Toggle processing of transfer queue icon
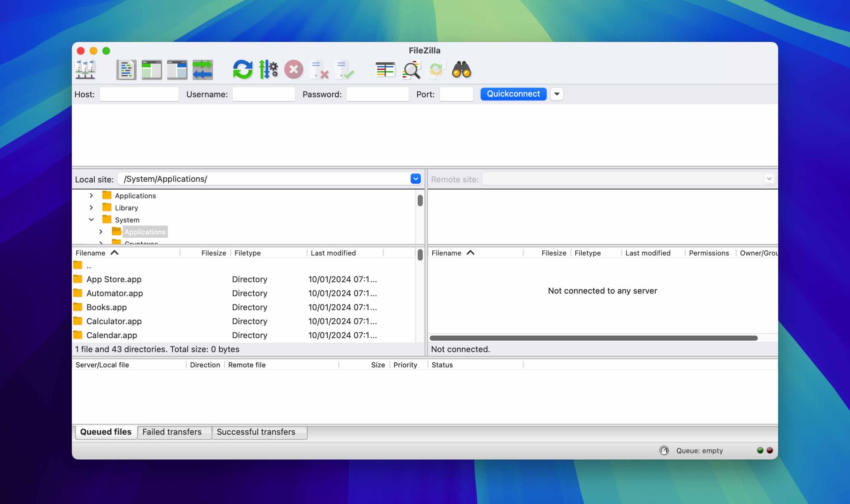Screen dimensions: 850x504 268,70
